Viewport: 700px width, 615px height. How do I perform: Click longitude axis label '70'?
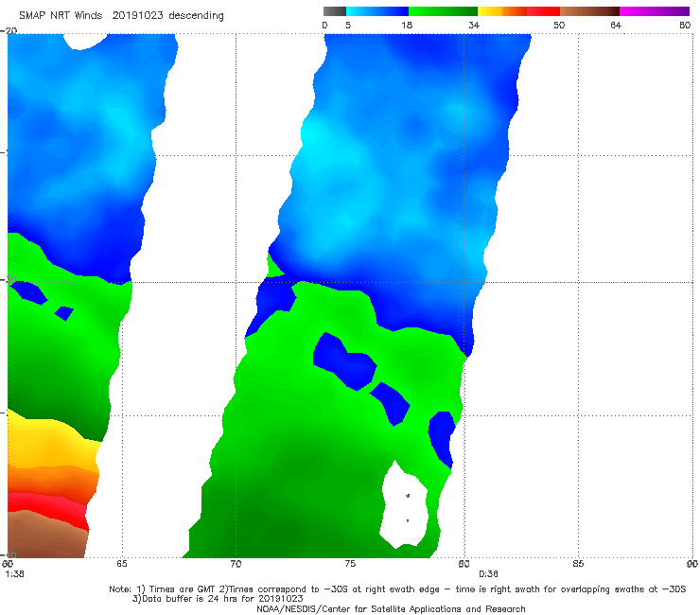(x=236, y=564)
